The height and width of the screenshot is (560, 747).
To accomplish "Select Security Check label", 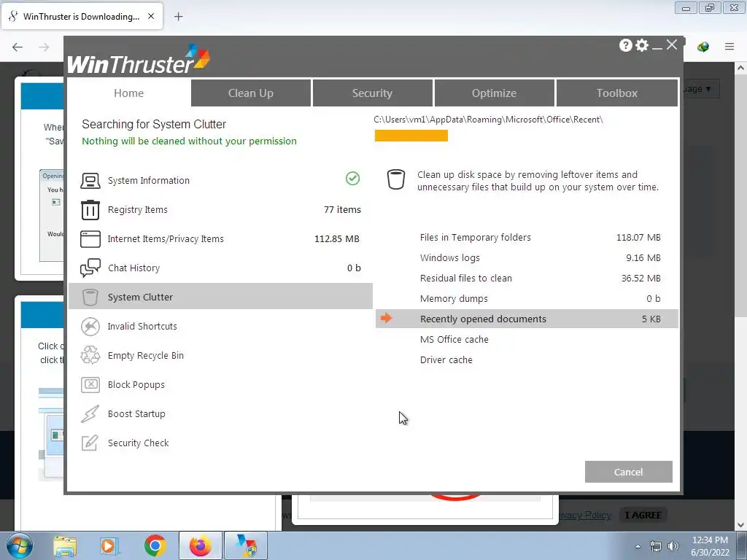I will pyautogui.click(x=139, y=443).
